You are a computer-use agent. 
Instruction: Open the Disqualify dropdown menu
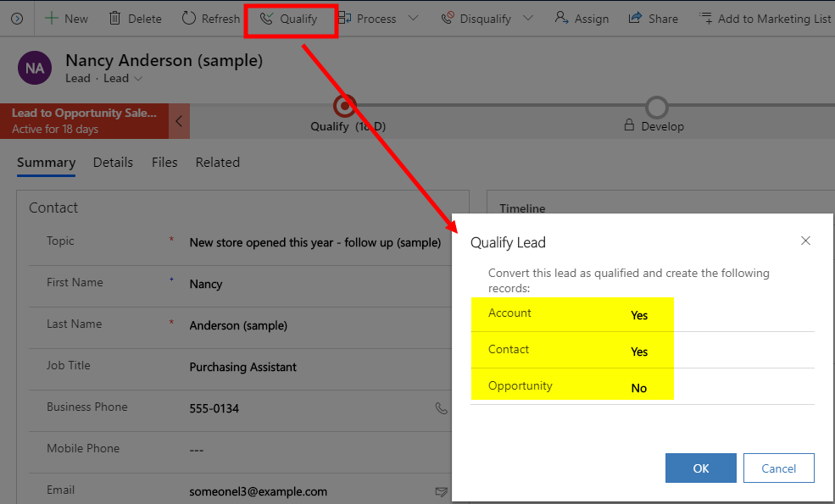(528, 19)
